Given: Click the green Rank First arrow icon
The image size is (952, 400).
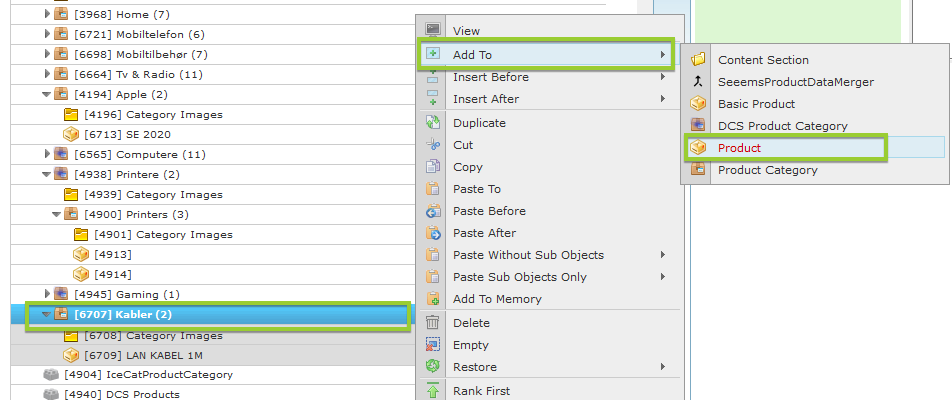Looking at the screenshot, I should click(433, 391).
